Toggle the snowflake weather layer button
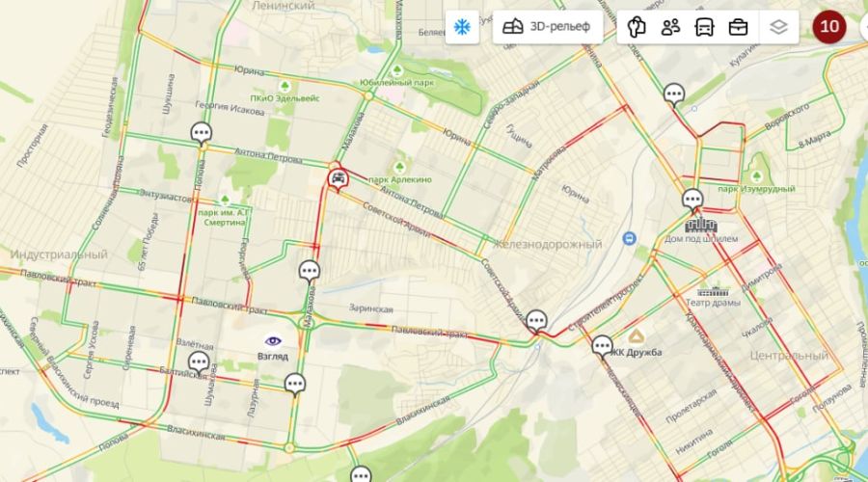This screenshot has width=868, height=482. [x=462, y=27]
